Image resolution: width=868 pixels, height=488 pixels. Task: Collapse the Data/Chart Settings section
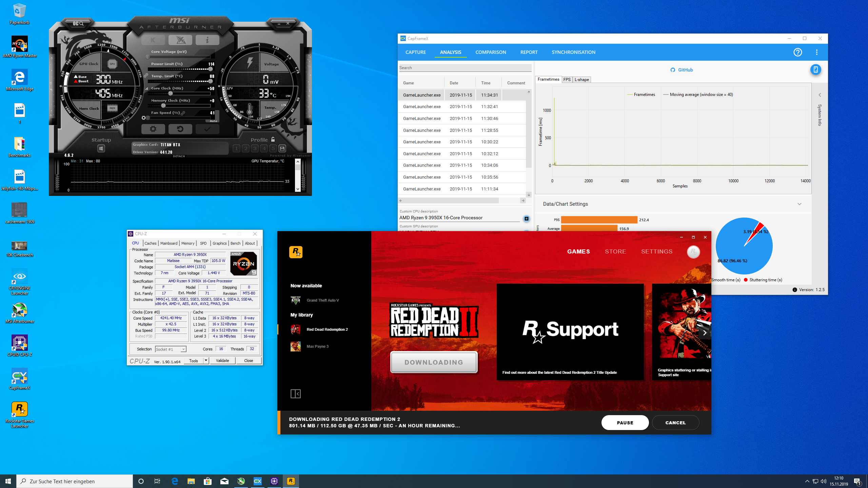click(x=800, y=204)
